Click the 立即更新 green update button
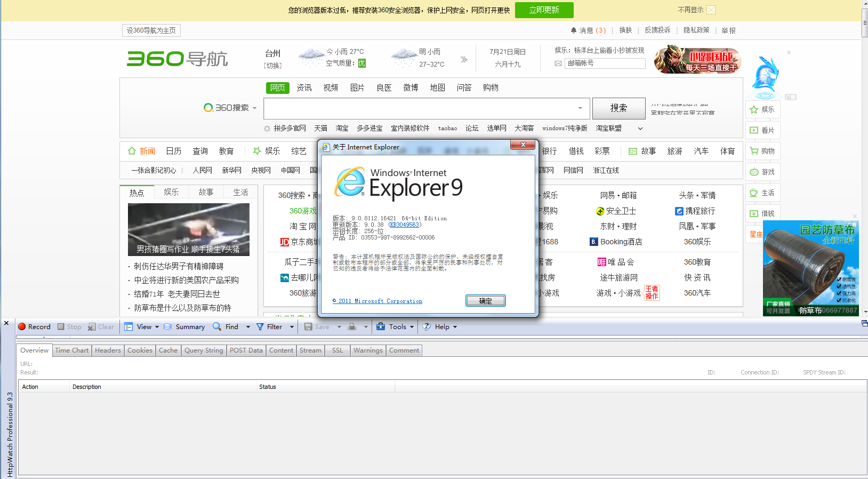The height and width of the screenshot is (479, 868). click(544, 10)
